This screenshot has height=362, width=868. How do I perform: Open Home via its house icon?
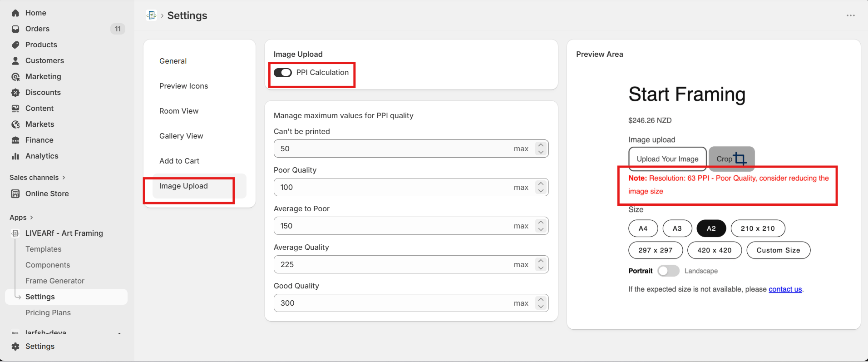[15, 13]
